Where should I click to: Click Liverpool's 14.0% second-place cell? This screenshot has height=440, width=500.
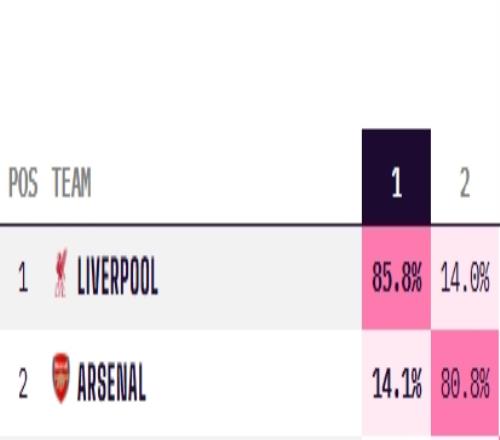465,278
